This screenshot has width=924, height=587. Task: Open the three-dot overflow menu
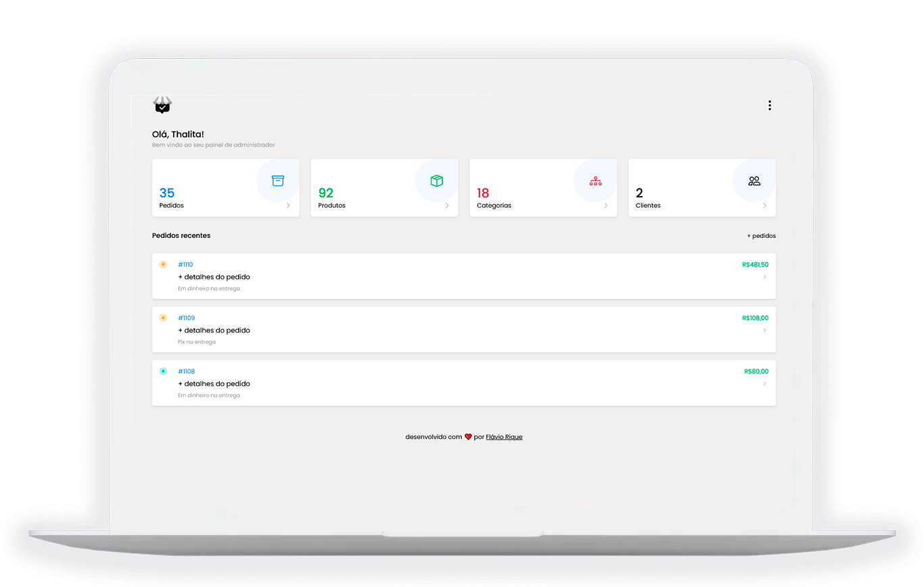(x=770, y=105)
